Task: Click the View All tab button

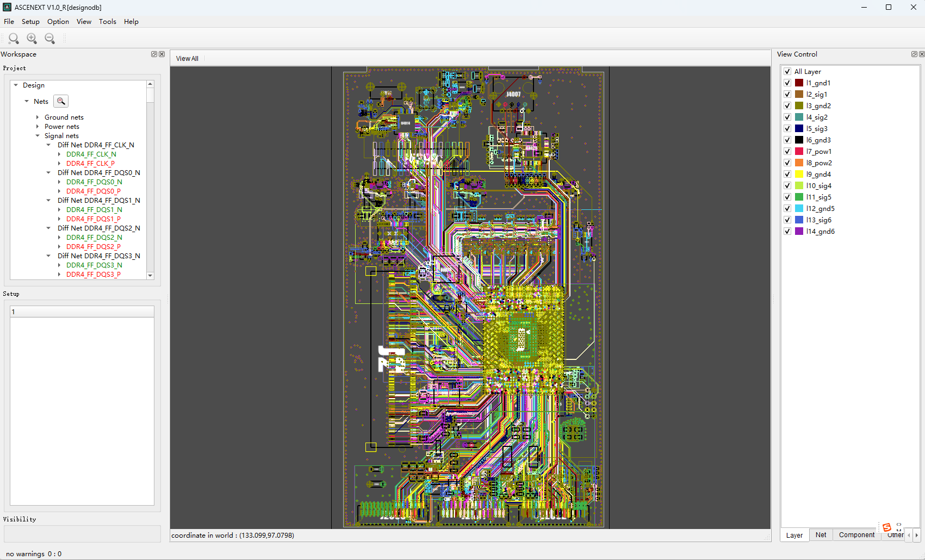Action: coord(187,59)
